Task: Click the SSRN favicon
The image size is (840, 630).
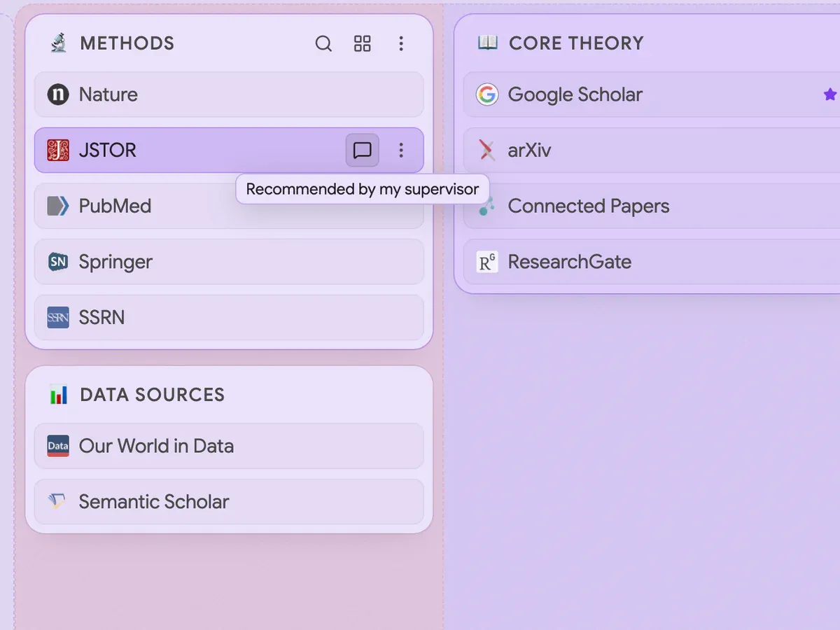Action: pyautogui.click(x=58, y=317)
